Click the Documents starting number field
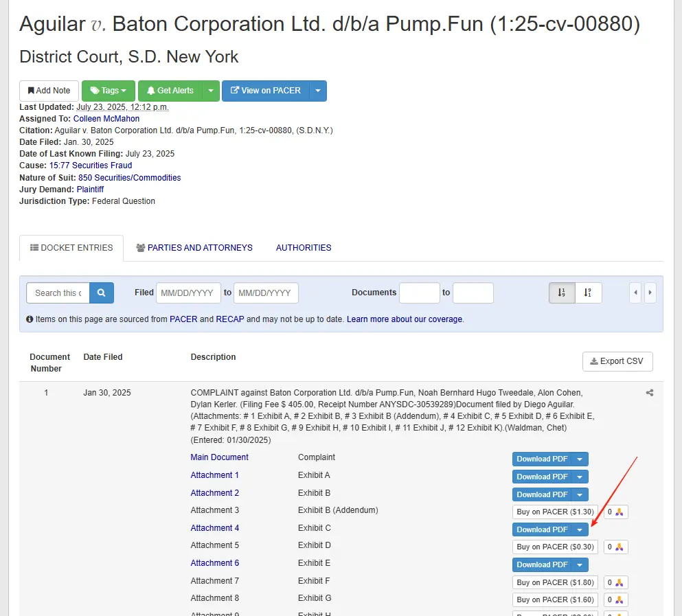 pos(419,293)
